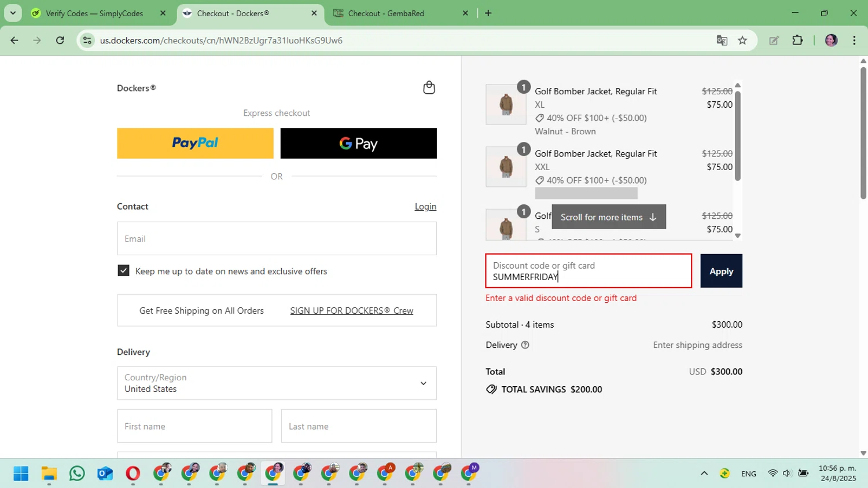Click the 'Subtotal · 4 items' label
Screen dimensions: 868x488
(520, 325)
